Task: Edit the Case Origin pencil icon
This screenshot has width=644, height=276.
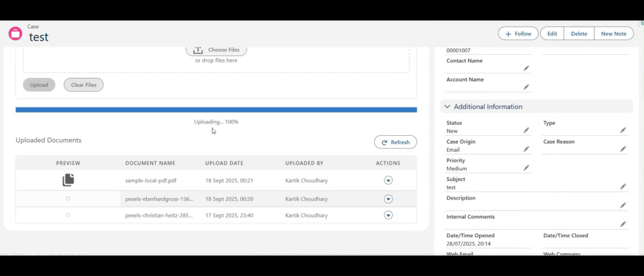Action: (x=526, y=149)
